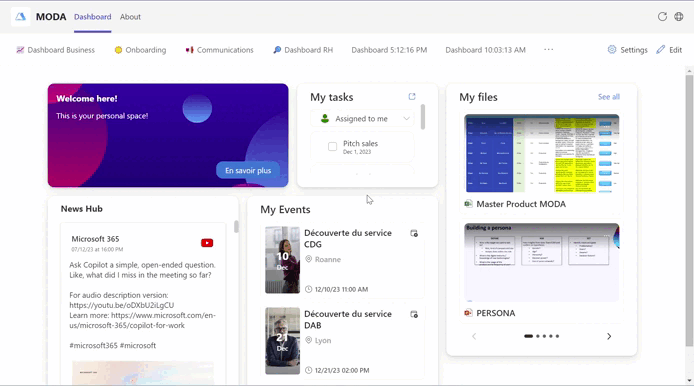Viewport: 694px width, 386px height.
Task: Expand the Assigned to me dropdown
Action: click(406, 119)
